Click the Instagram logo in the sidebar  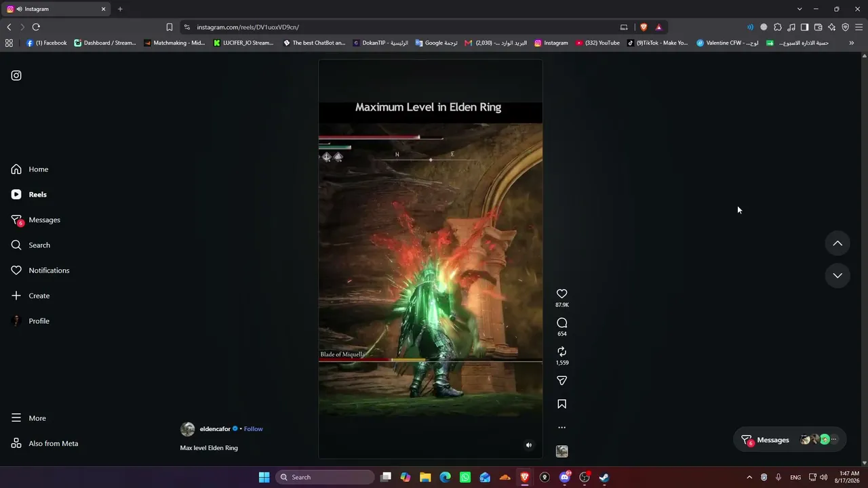click(16, 75)
